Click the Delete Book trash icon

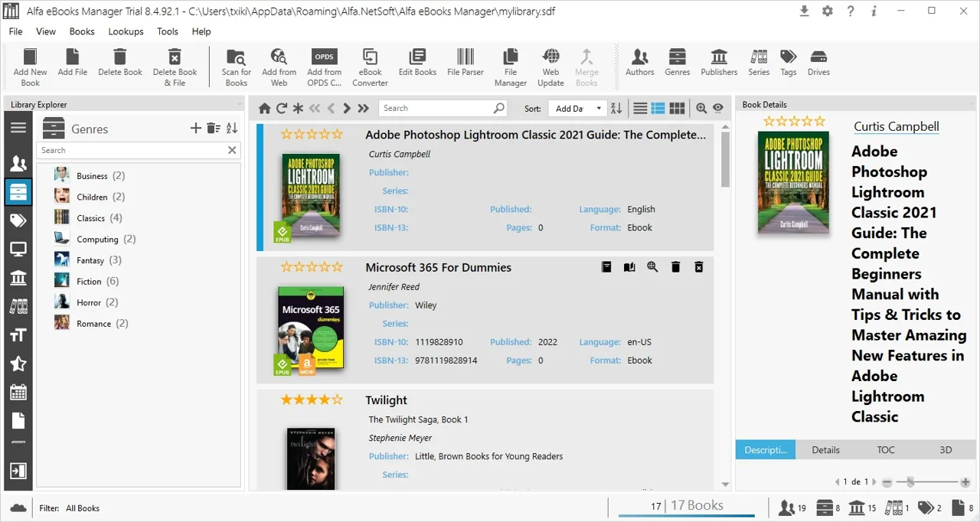tap(120, 57)
